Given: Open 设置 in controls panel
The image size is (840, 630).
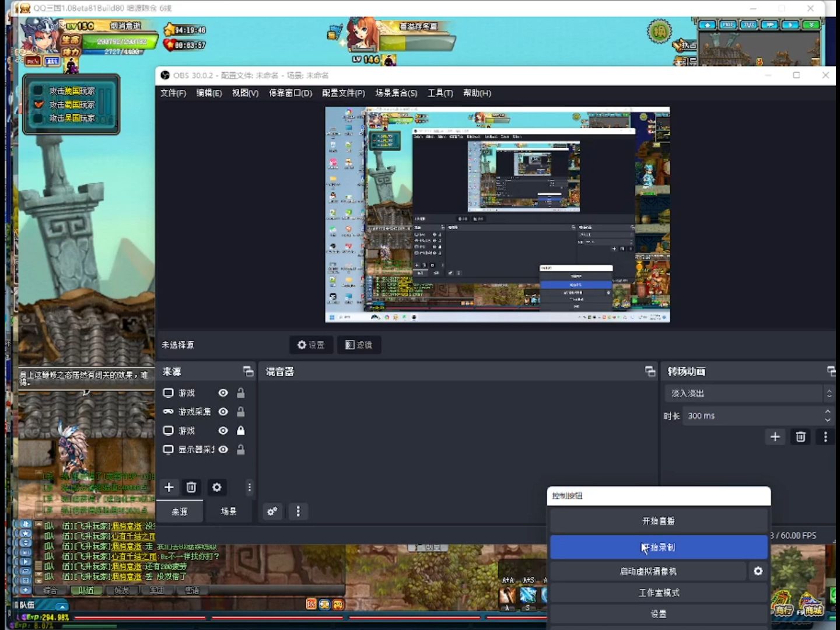Looking at the screenshot, I should point(659,614).
